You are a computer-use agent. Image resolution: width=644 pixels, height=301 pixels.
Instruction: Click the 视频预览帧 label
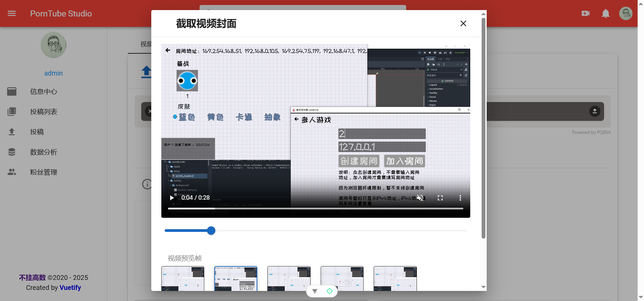185,258
